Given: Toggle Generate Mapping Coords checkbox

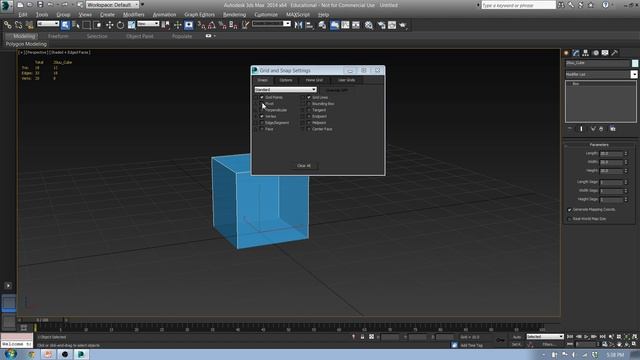Looking at the screenshot, I should [569, 210].
